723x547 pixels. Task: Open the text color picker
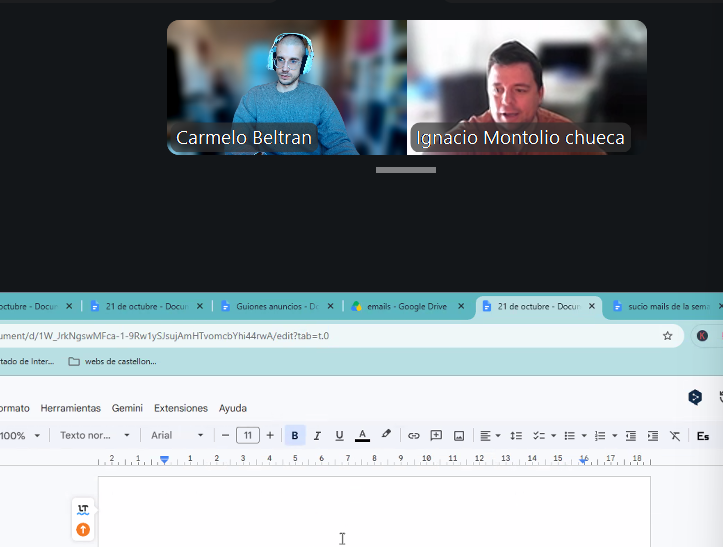tap(362, 435)
